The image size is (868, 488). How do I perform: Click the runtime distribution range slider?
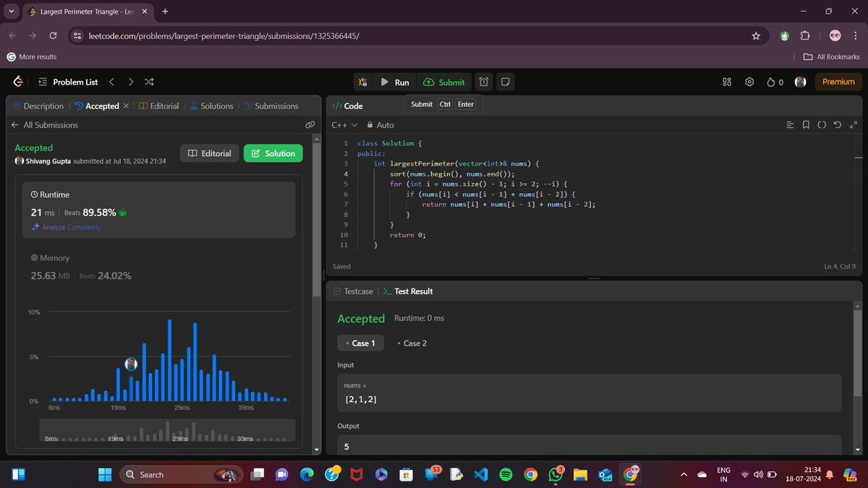[x=167, y=430]
